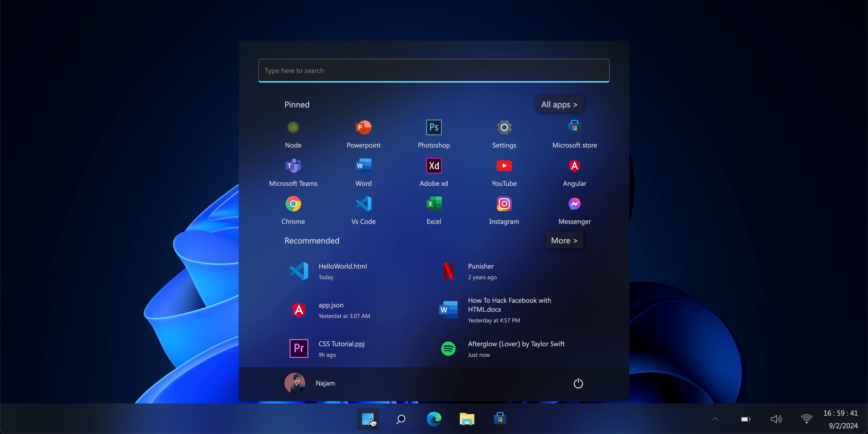This screenshot has width=868, height=434.
Task: Click the Wi-Fi tray icon
Action: [806, 419]
